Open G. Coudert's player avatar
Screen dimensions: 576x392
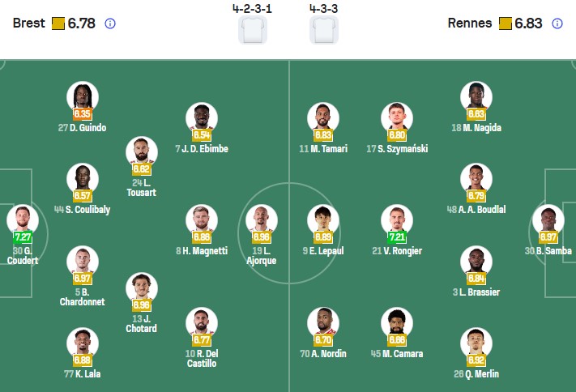[22, 220]
